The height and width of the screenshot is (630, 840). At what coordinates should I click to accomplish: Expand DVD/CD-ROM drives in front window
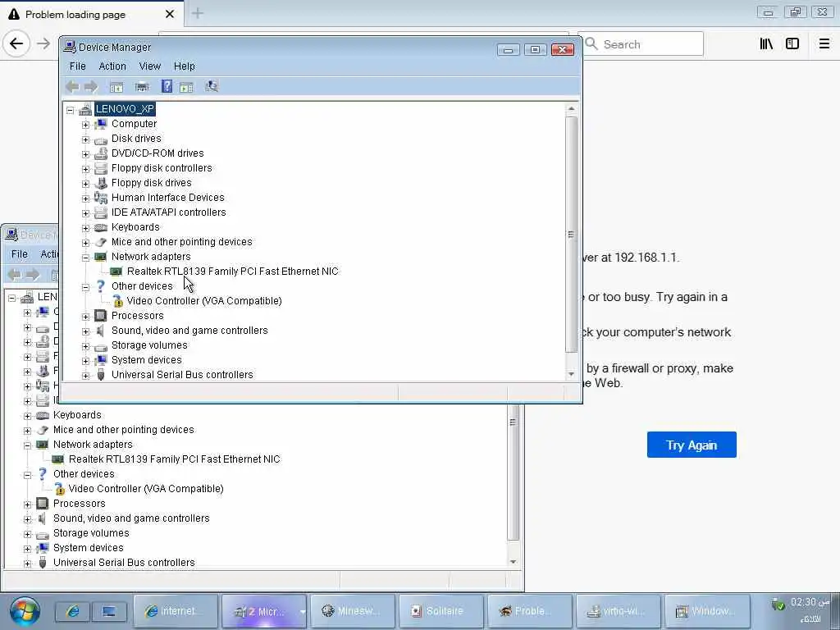click(x=85, y=153)
